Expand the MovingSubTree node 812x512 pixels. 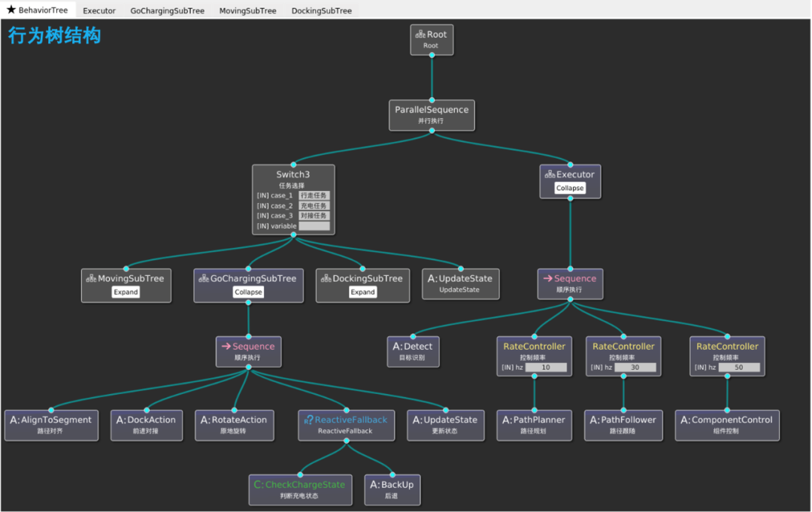click(126, 292)
